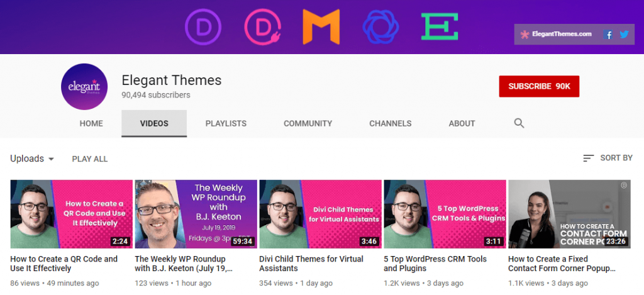This screenshot has width=644, height=295.
Task: Click the 3:46 duration badge
Action: pyautogui.click(x=369, y=241)
